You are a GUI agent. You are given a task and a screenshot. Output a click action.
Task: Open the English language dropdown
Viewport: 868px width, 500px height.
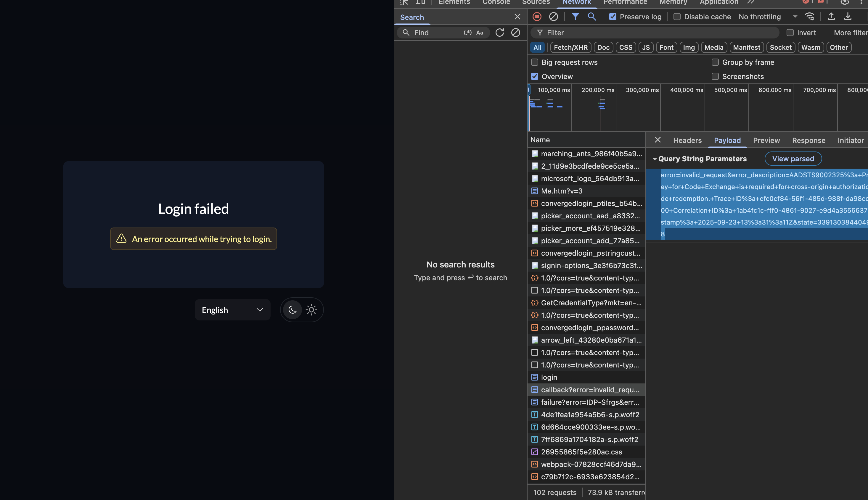tap(232, 310)
